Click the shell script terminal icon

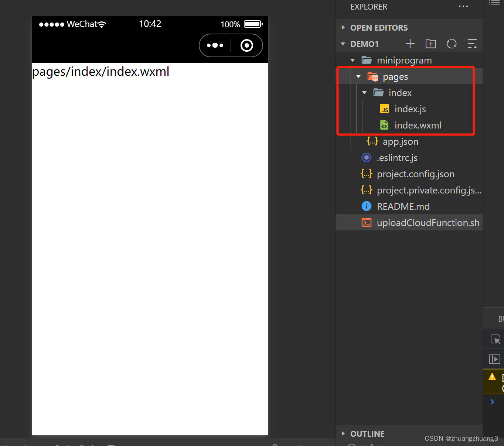click(x=367, y=222)
